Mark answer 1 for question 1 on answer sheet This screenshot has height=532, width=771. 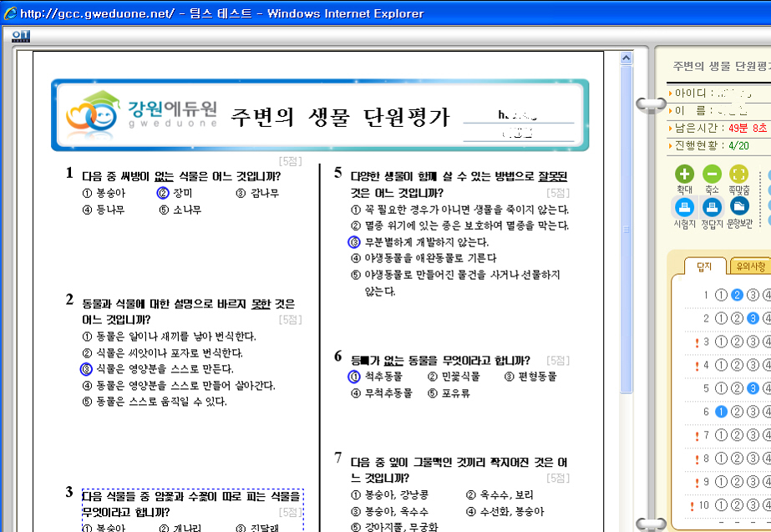(x=721, y=295)
